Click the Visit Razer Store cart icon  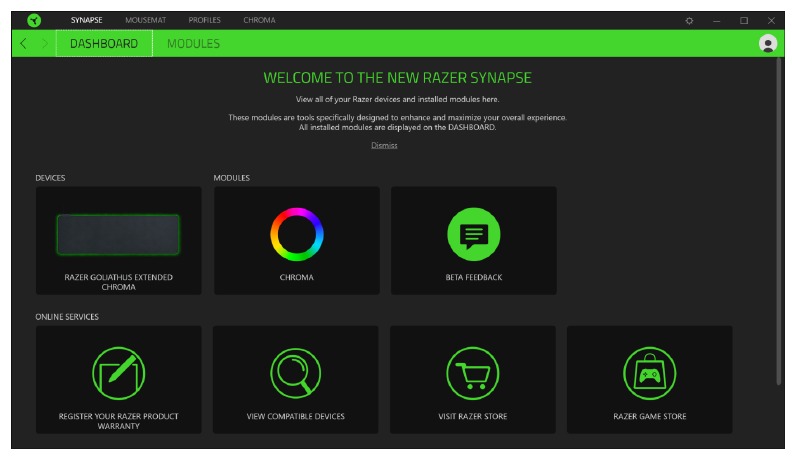click(x=473, y=373)
